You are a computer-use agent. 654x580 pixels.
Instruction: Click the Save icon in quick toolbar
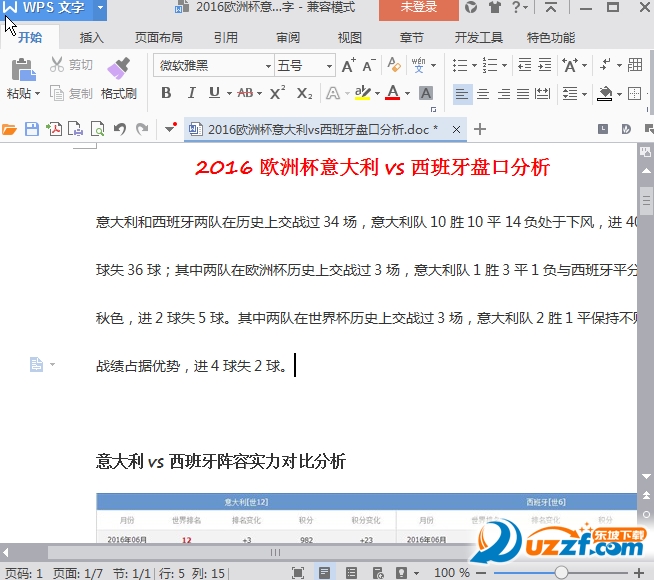coord(32,129)
